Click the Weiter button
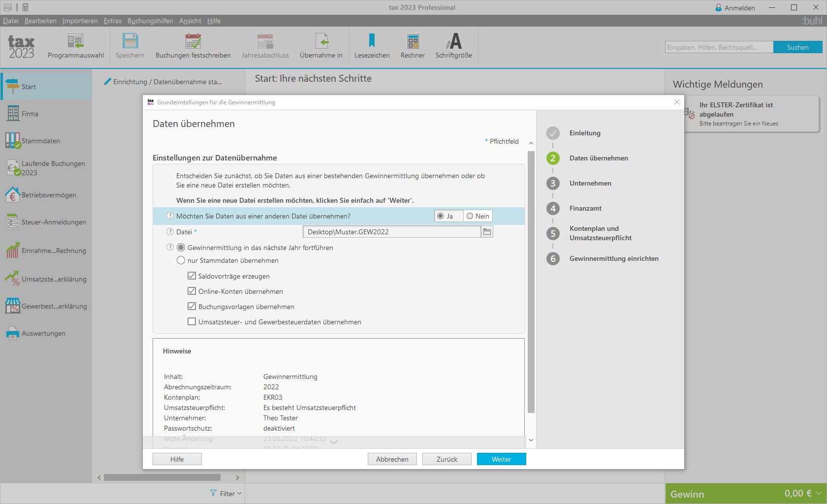 [x=501, y=459]
